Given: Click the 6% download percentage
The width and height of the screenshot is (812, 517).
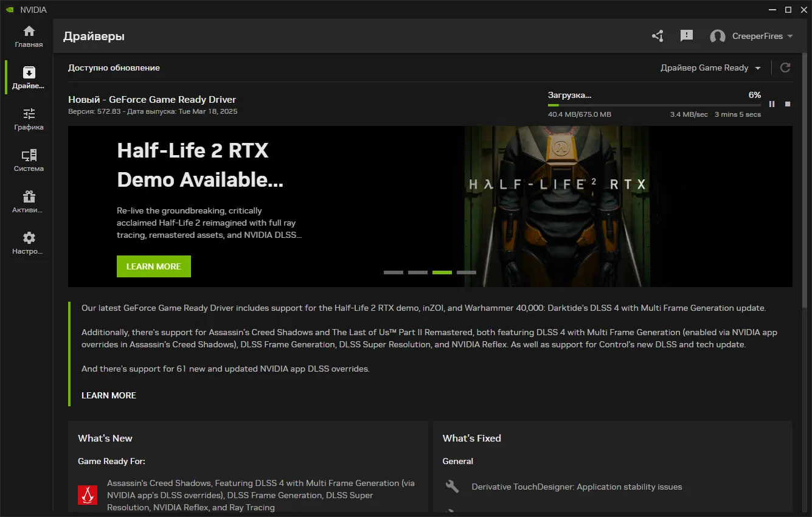Looking at the screenshot, I should tap(755, 95).
